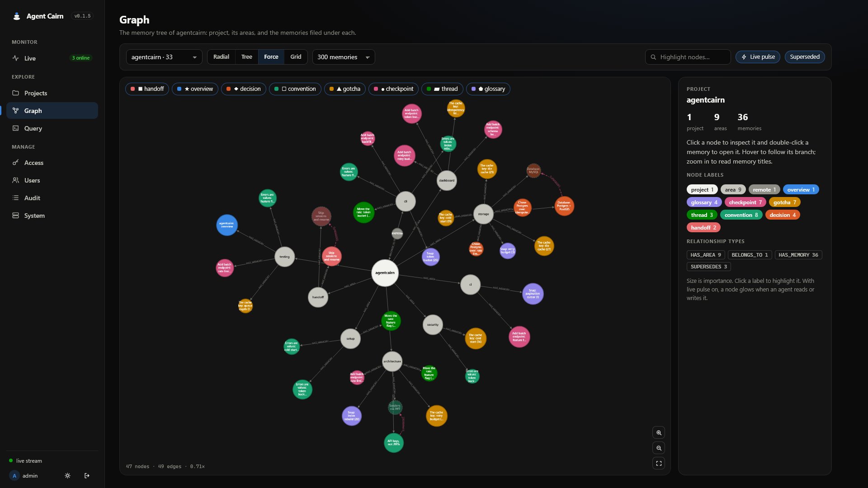Open System page in sidebar
Screen dimensions: 868x488
click(x=52, y=216)
